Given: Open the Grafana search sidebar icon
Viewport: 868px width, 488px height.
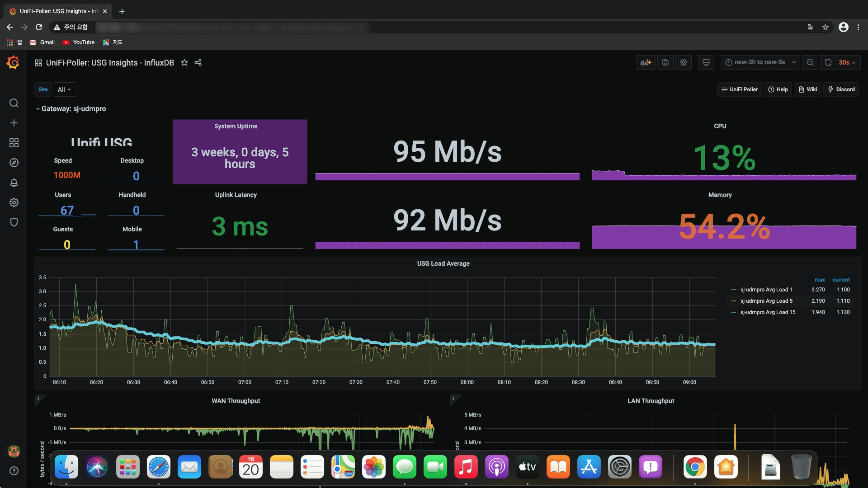Looking at the screenshot, I should [x=14, y=103].
